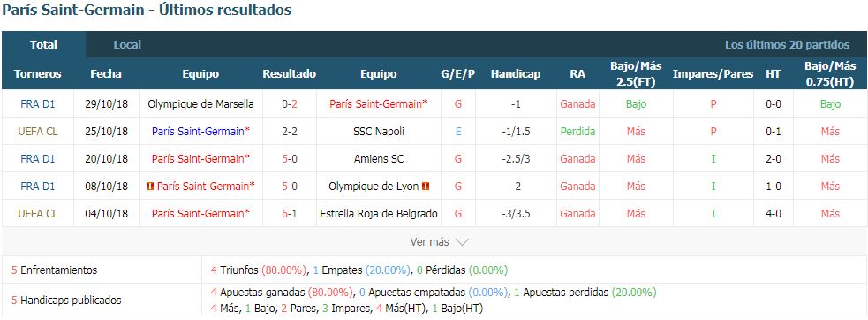Click FRA D1 tournament for 29/10/18 match
Image resolution: width=868 pixels, height=320 pixels.
pyautogui.click(x=38, y=103)
